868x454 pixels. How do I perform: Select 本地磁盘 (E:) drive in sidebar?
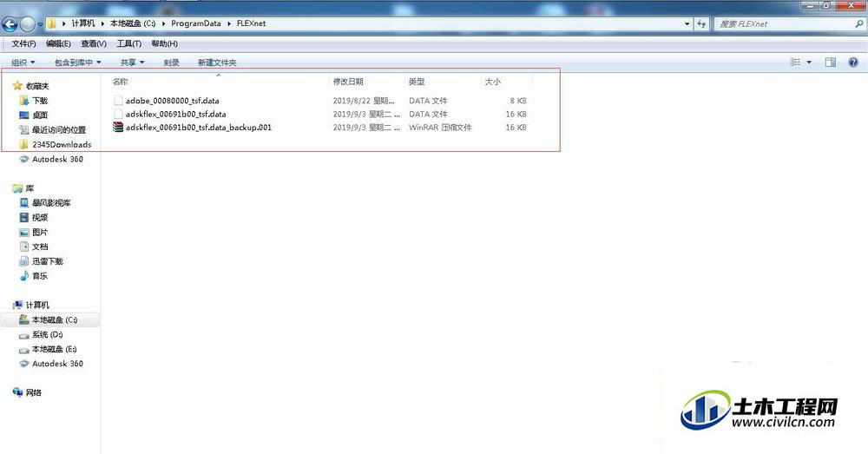coord(54,349)
